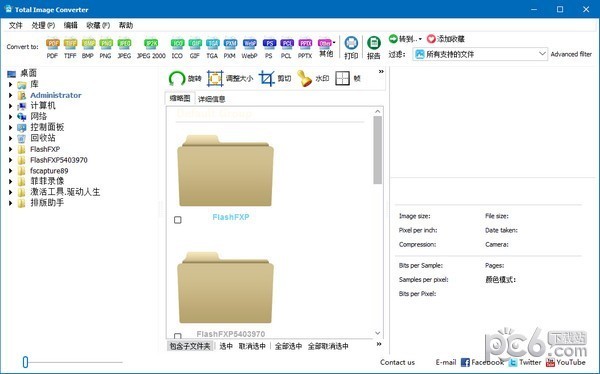Convert to WebP format
The image size is (600, 374).
point(249,48)
